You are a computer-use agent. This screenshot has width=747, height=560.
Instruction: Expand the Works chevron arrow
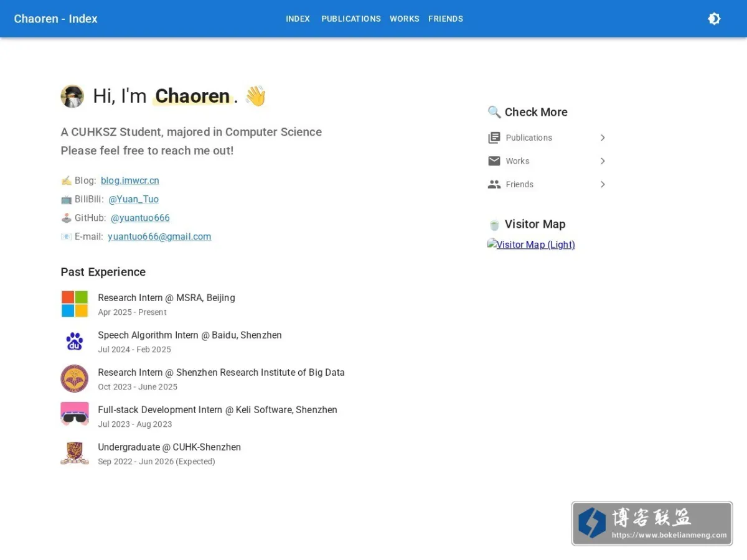[x=603, y=161]
